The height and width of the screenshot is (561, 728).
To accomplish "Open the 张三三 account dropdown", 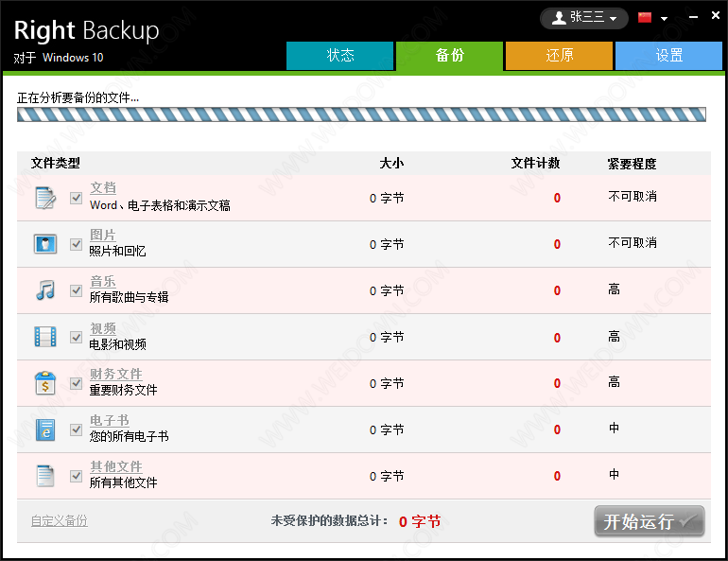I will 583,18.
